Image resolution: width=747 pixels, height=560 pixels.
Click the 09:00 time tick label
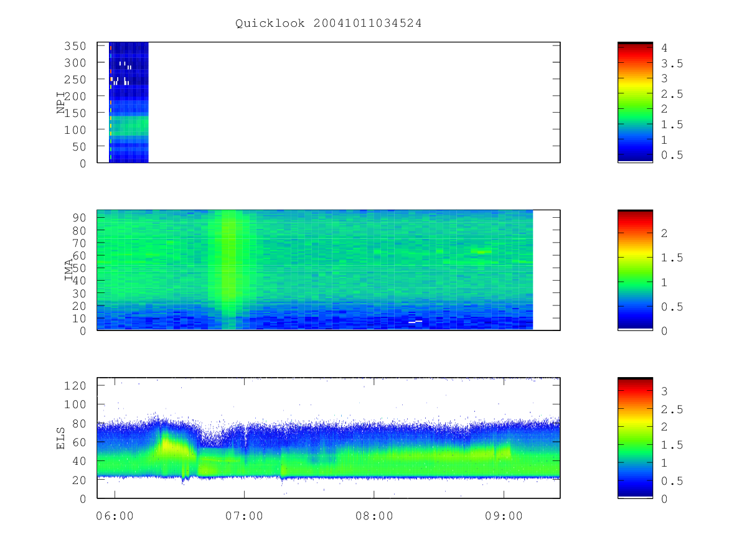pyautogui.click(x=504, y=516)
